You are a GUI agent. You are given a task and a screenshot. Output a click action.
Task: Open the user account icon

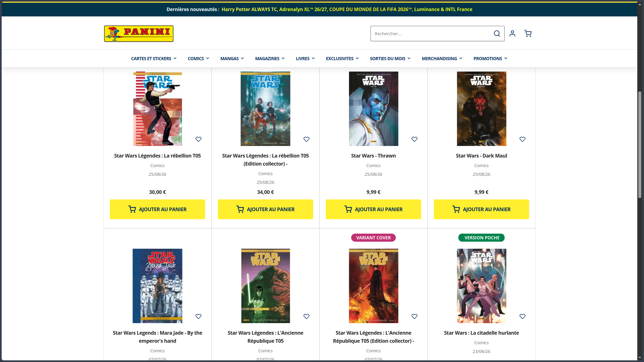(512, 34)
